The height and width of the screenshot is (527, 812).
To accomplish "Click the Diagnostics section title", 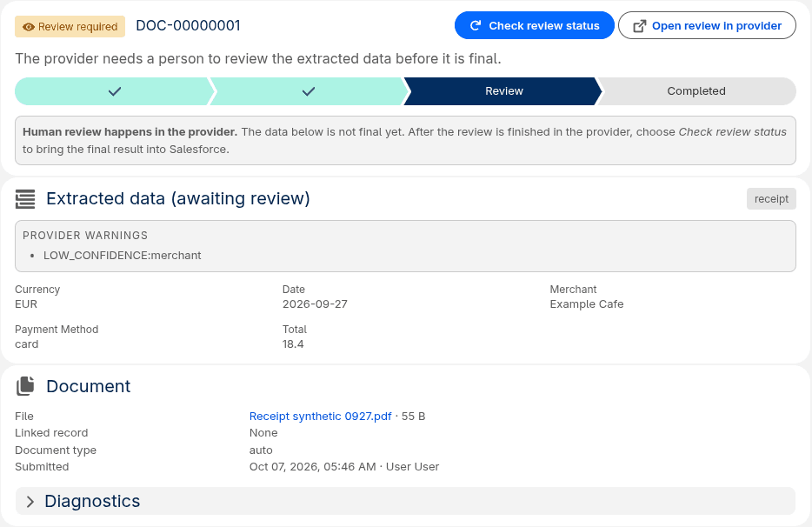I will (92, 501).
